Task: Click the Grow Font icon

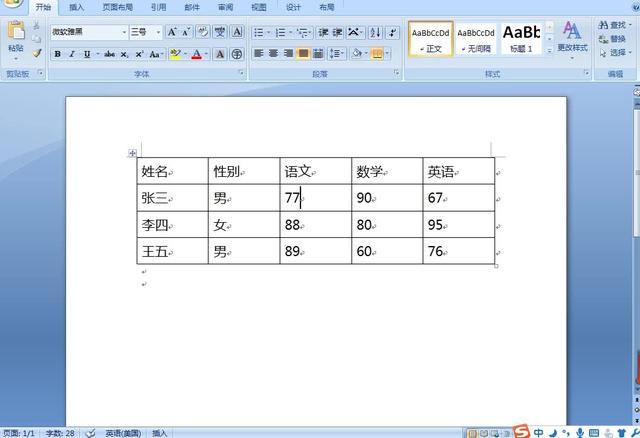Action: pyautogui.click(x=172, y=32)
